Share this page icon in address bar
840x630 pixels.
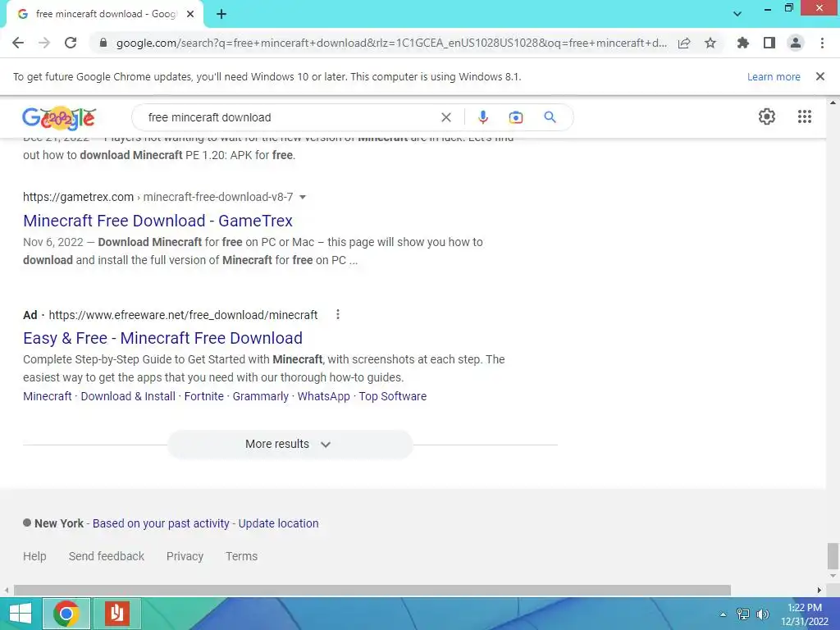(684, 43)
